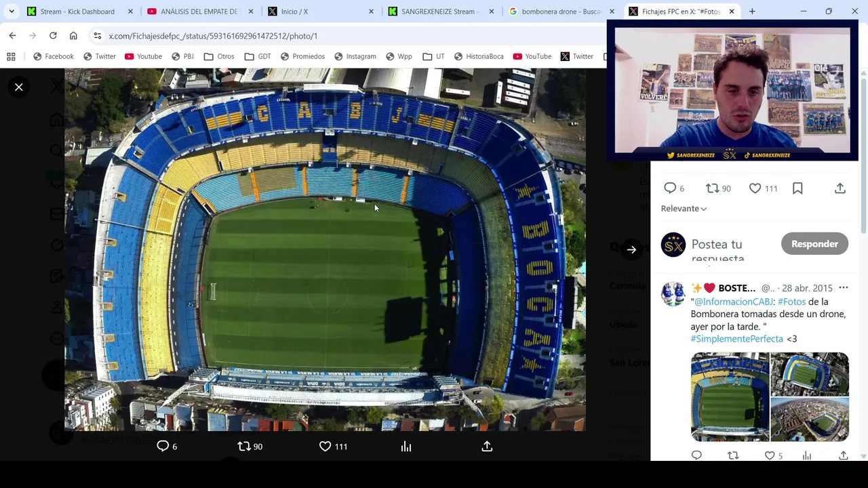Close the Inicio / X tab
The height and width of the screenshot is (488, 868).
371,12
